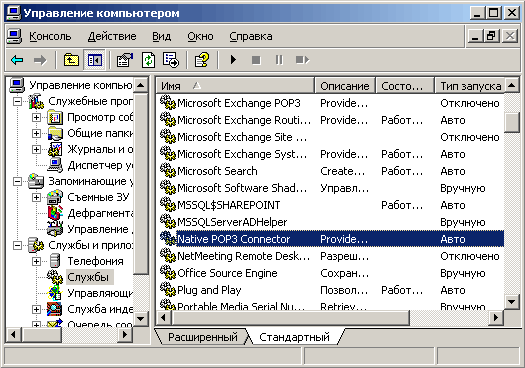525x368 pixels.
Task: Select Дефрагментация tree item
Action: [100, 213]
